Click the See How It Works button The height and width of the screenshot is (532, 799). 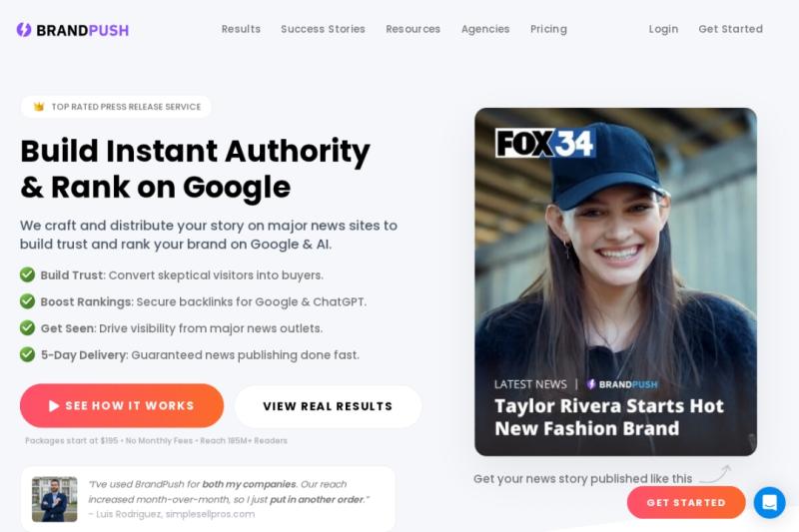tap(122, 406)
